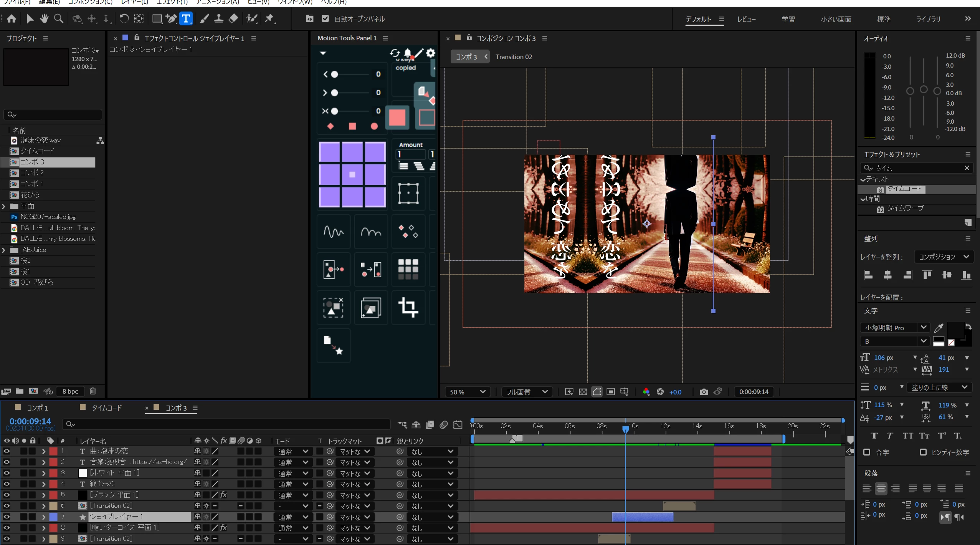
Task: Open the 50 % magnification dropdown
Action: pyautogui.click(x=467, y=392)
